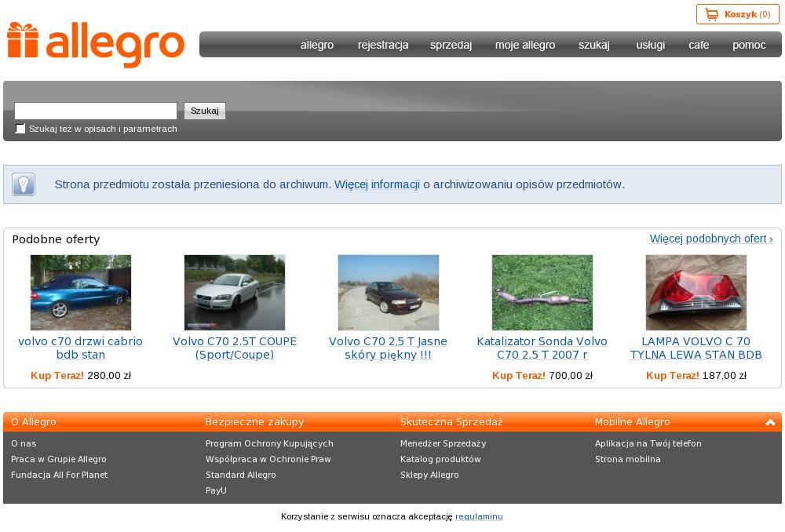This screenshot has height=532, width=785.
Task: Open 'Katalizator Sonda Volvo C70' offer link
Action: (542, 348)
